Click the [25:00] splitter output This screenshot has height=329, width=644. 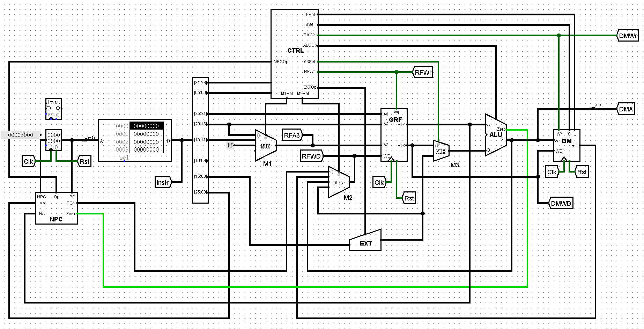click(x=201, y=192)
